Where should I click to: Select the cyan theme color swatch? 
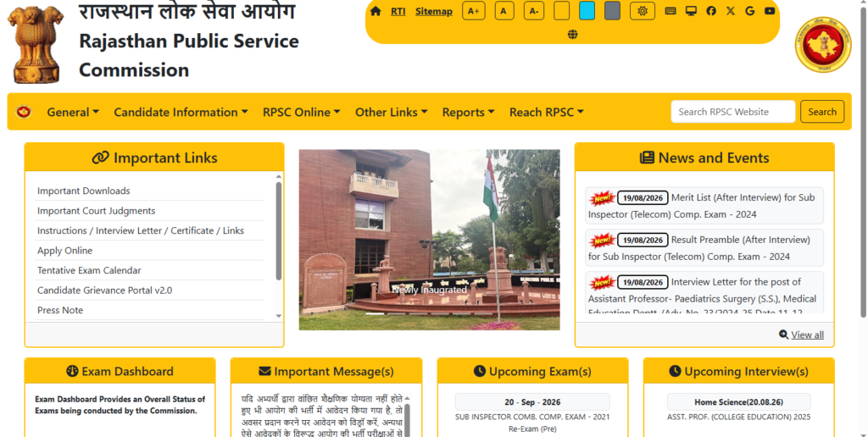point(587,11)
